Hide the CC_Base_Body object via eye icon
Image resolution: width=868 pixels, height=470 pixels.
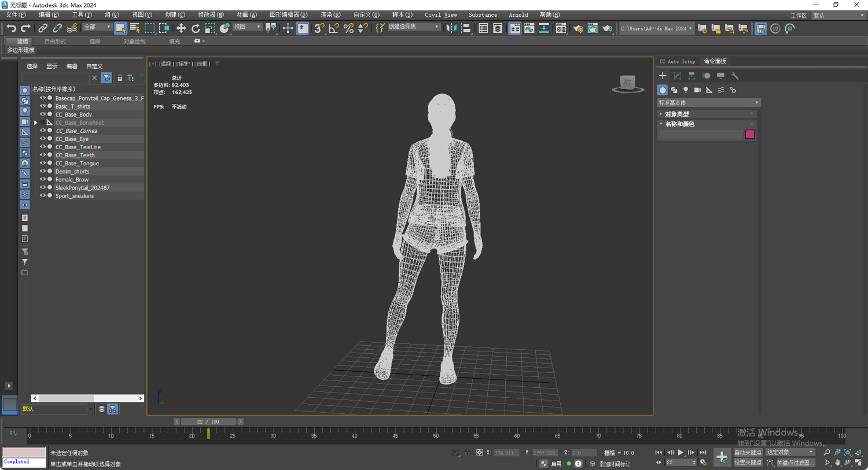[42, 114]
